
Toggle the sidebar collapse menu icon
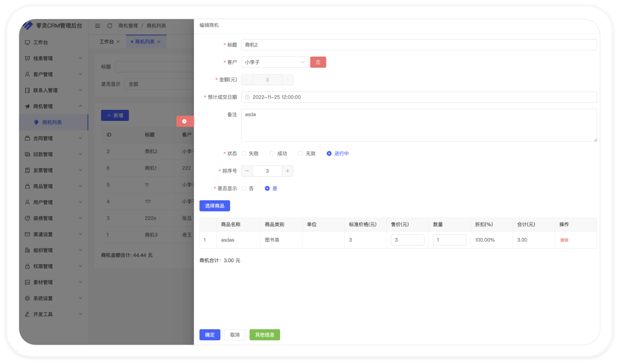(x=98, y=26)
